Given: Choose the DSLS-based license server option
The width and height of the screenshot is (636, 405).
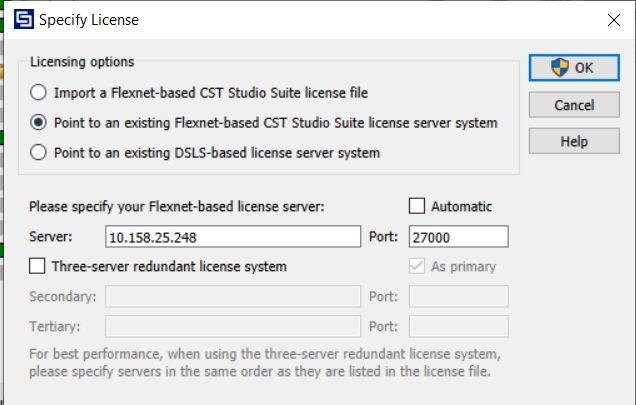Looking at the screenshot, I should pyautogui.click(x=39, y=153).
